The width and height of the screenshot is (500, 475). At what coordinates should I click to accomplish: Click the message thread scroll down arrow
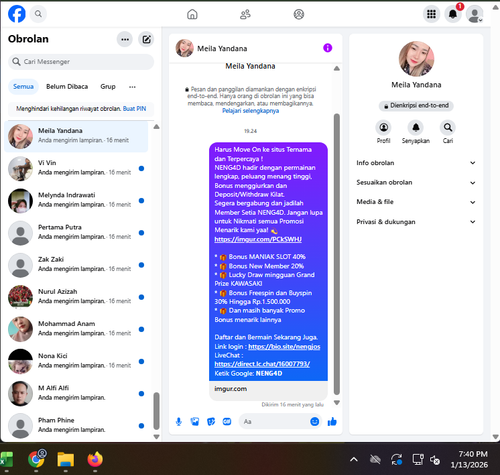click(337, 403)
